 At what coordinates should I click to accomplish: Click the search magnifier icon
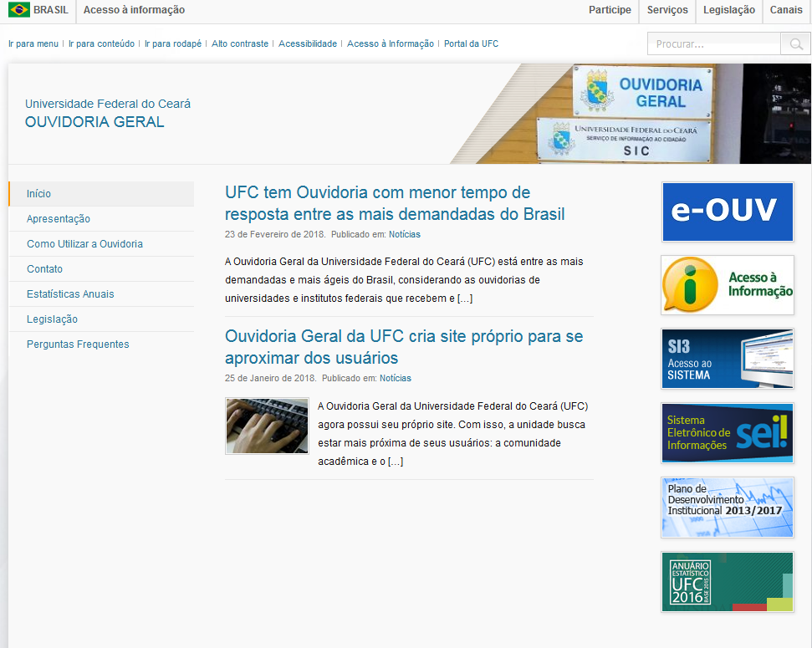796,44
